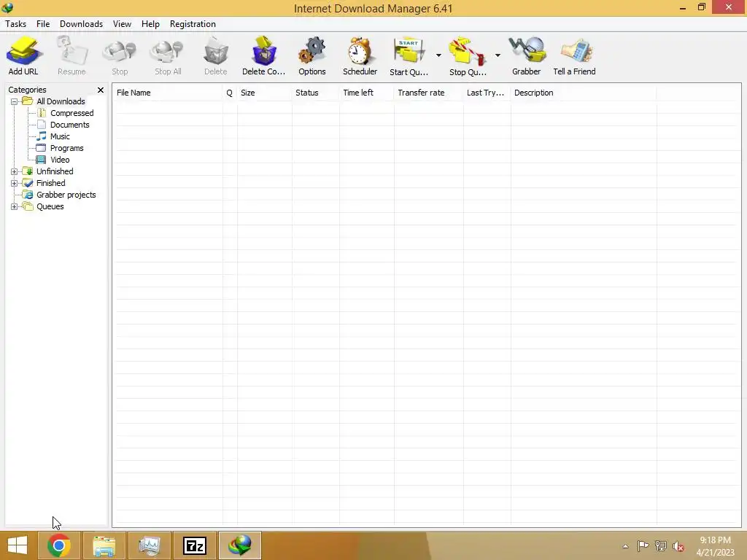747x560 pixels.
Task: Open 7-Zip from the taskbar
Action: [x=194, y=545]
